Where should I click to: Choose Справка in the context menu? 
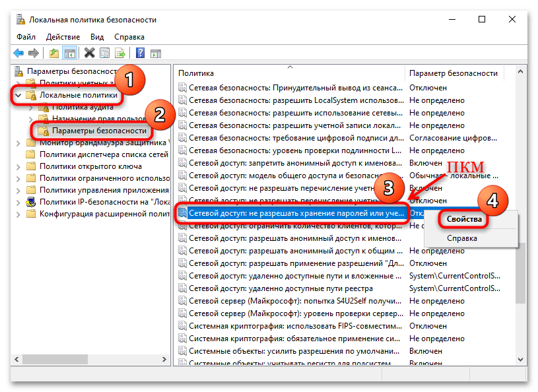[x=461, y=238]
